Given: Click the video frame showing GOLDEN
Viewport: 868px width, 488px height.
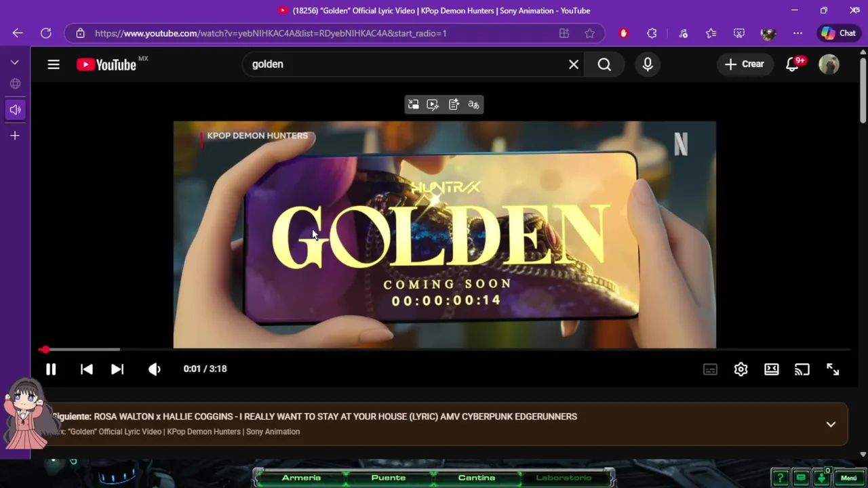Looking at the screenshot, I should coord(444,235).
